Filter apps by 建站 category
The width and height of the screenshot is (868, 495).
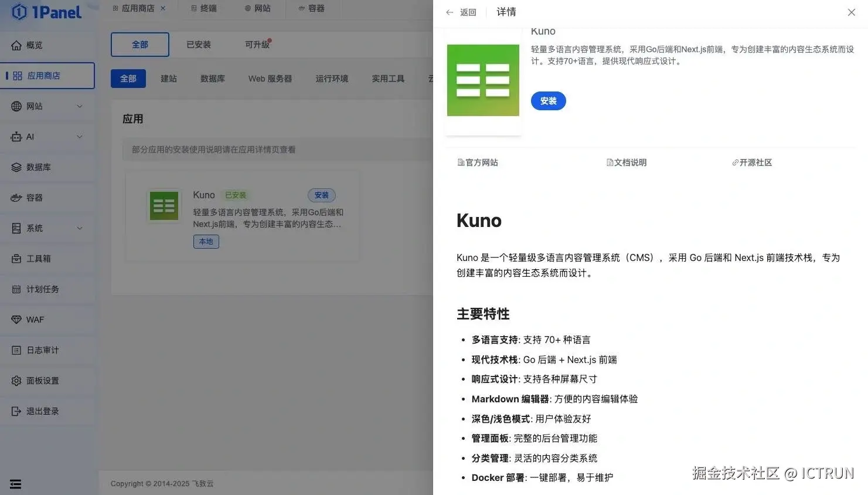tap(169, 79)
